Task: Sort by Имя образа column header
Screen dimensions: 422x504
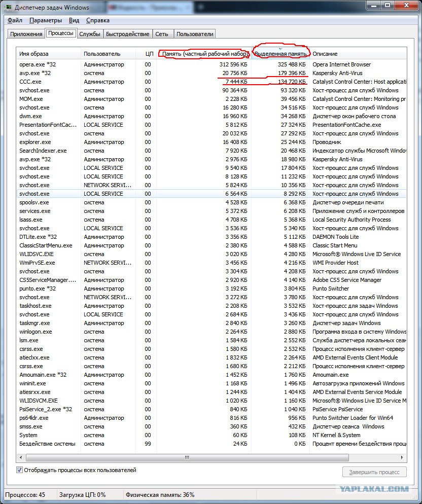Action: [x=48, y=54]
